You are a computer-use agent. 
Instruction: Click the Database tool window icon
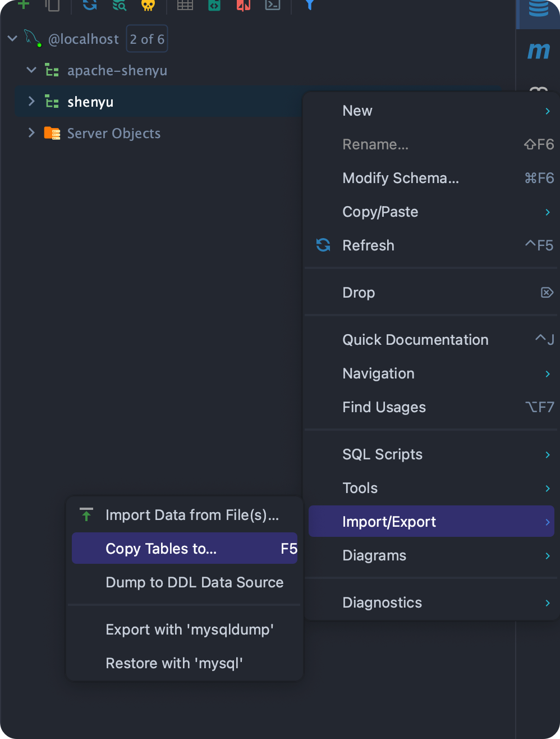pyautogui.click(x=538, y=8)
